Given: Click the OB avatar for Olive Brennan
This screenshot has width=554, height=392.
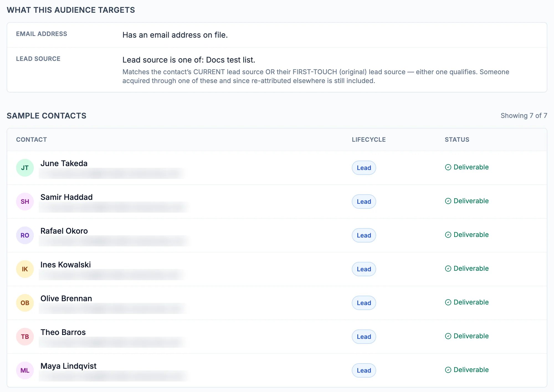Looking at the screenshot, I should pyautogui.click(x=25, y=303).
